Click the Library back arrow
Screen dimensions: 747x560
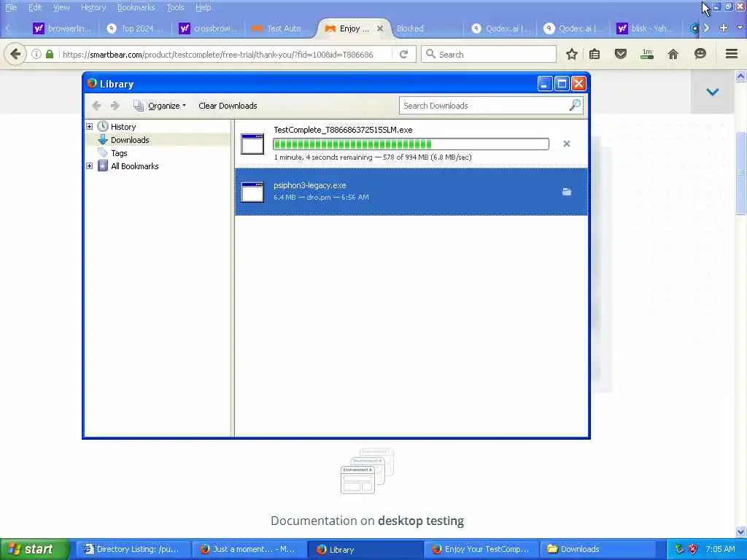click(96, 106)
